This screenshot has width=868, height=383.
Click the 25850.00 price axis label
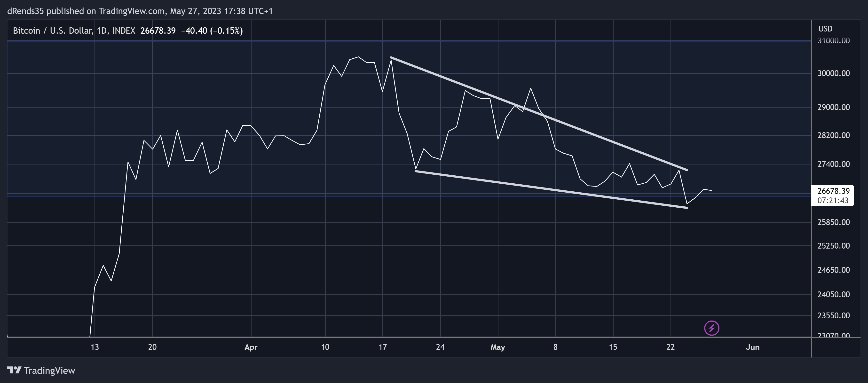click(x=834, y=222)
